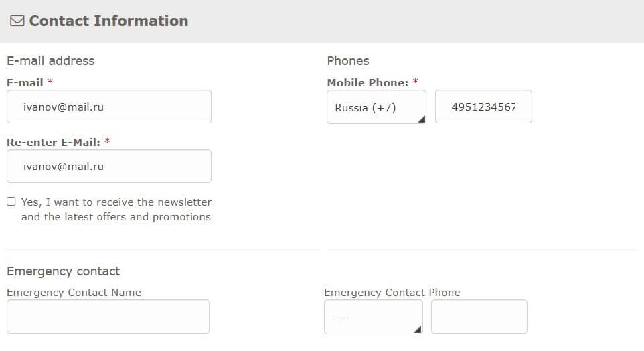Image resolution: width=644 pixels, height=351 pixels.
Task: Focus the Emergency Contact Phone number field
Action: [x=479, y=316]
